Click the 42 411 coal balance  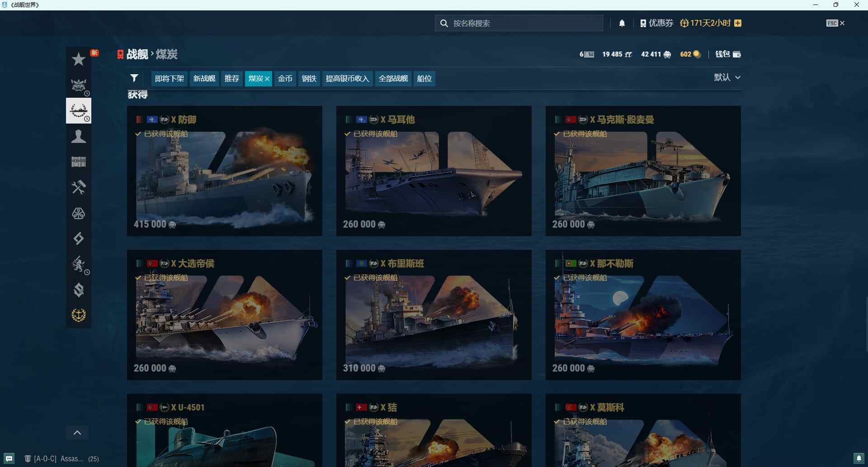(x=656, y=54)
